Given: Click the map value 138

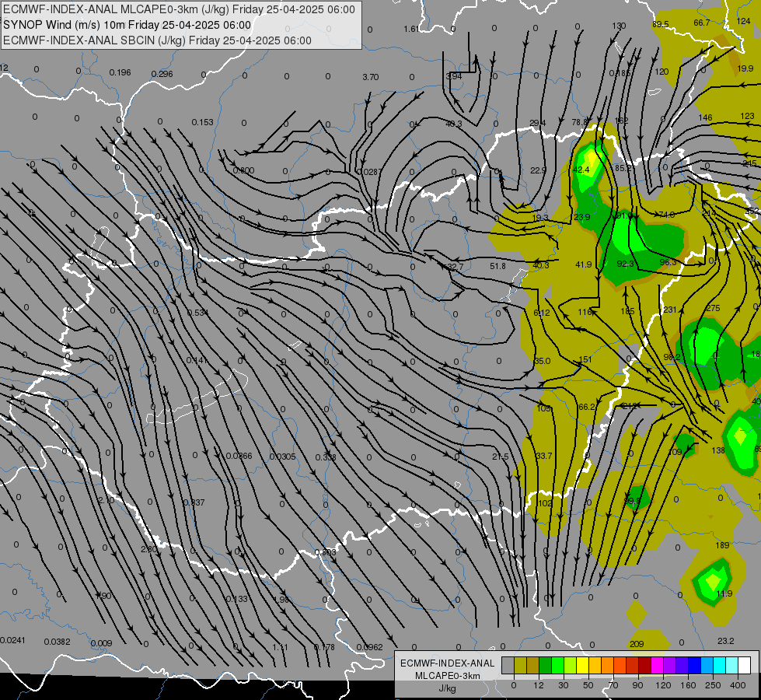Looking at the screenshot, I should 717,451.
